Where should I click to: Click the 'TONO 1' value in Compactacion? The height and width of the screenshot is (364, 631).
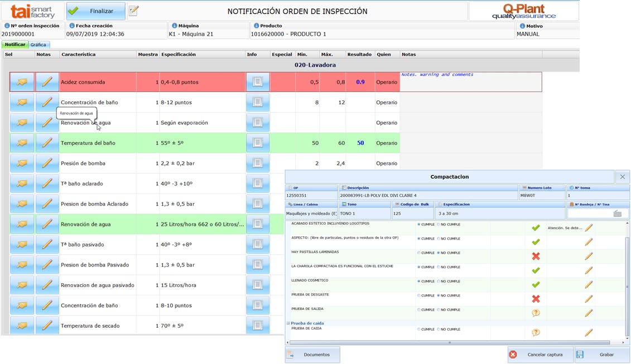[x=348, y=213]
